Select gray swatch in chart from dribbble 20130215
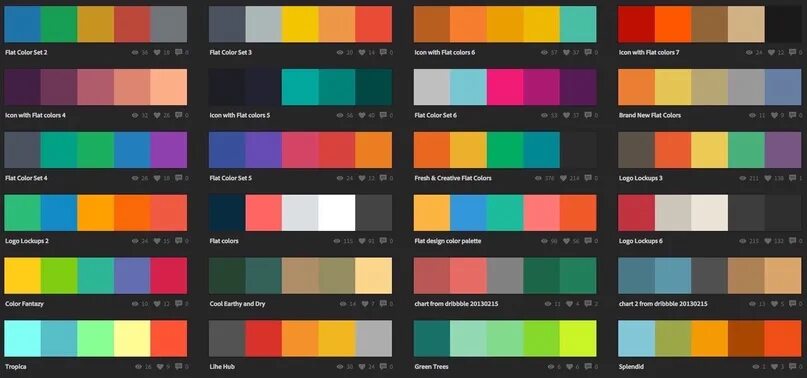The image size is (807, 378). click(505, 276)
